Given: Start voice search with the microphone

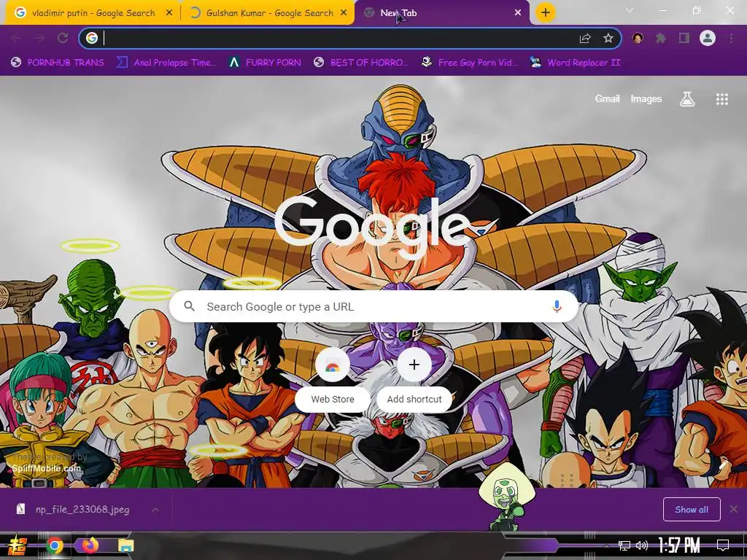Looking at the screenshot, I should click(557, 306).
